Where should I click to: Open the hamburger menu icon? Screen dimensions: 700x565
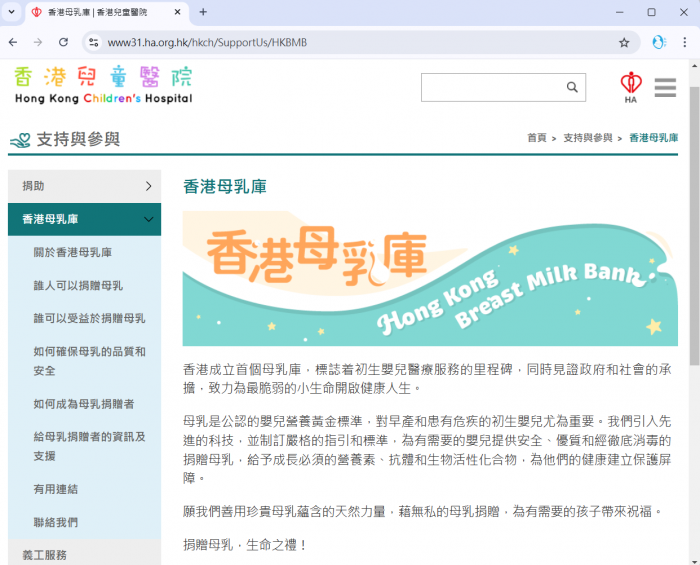tap(665, 87)
